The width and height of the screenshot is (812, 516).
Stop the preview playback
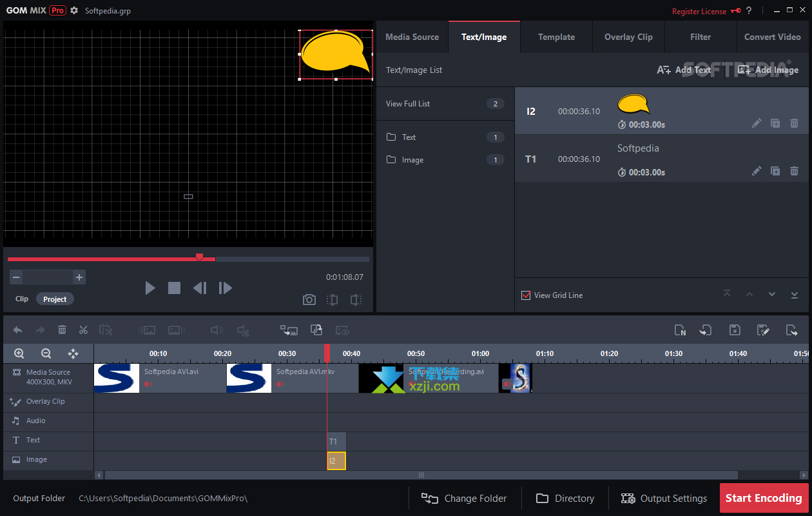point(174,288)
